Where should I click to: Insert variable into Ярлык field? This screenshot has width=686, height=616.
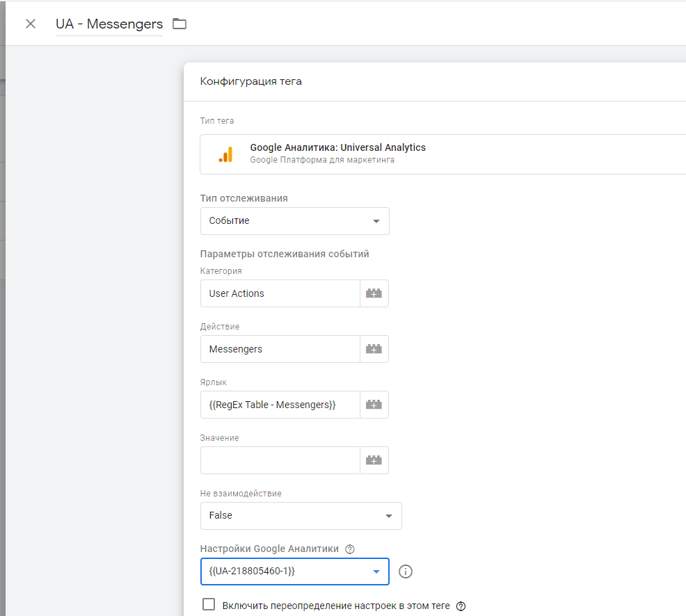(374, 405)
